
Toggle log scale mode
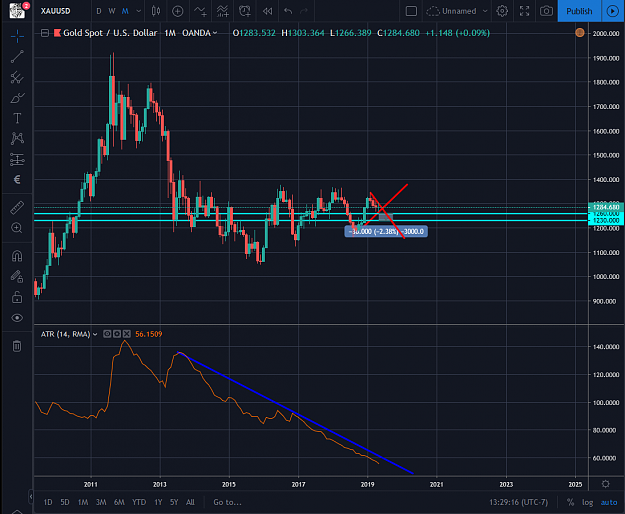pos(588,502)
